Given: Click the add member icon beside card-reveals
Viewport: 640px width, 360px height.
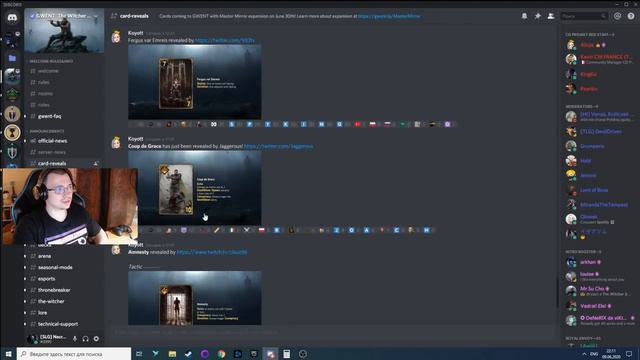Looking at the screenshot, I should [x=96, y=163].
